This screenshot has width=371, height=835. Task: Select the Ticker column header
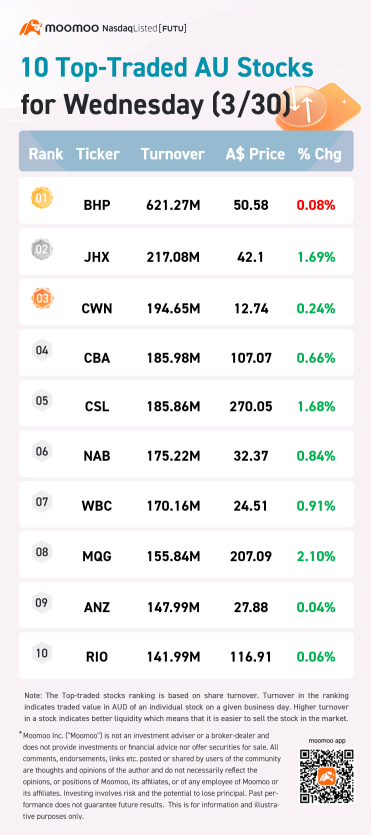click(97, 154)
